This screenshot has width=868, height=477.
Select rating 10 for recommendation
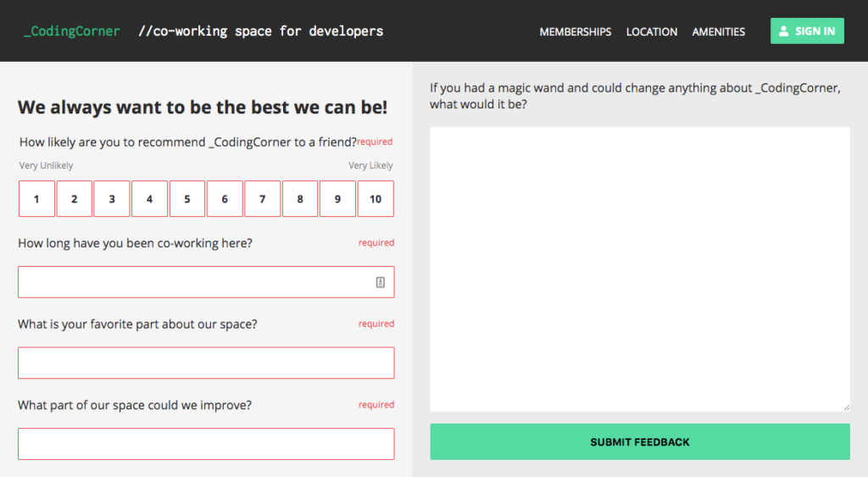tap(376, 198)
